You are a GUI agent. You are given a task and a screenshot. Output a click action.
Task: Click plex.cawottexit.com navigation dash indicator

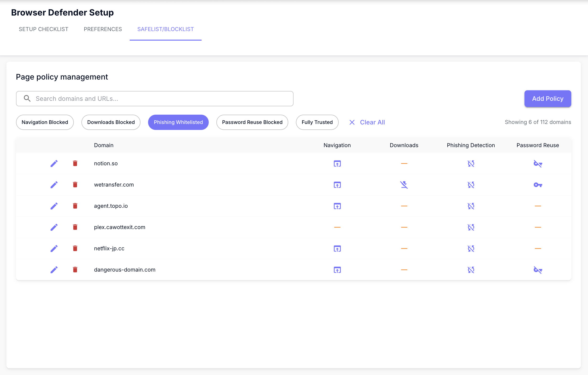tap(337, 227)
